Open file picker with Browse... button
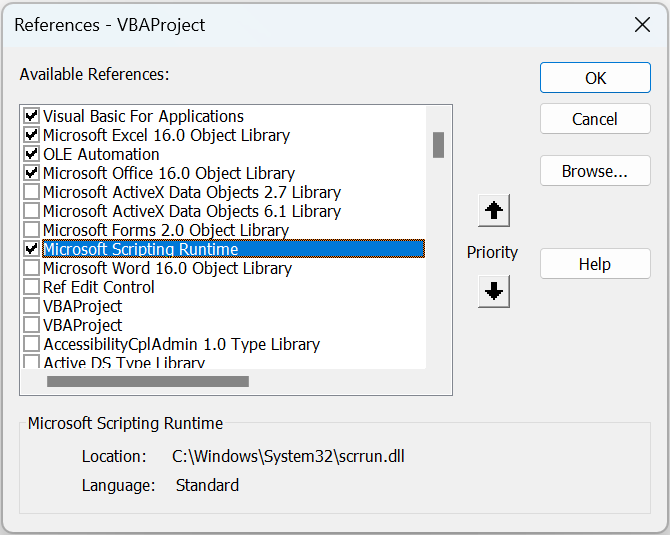Image resolution: width=670 pixels, height=535 pixels. (x=595, y=171)
